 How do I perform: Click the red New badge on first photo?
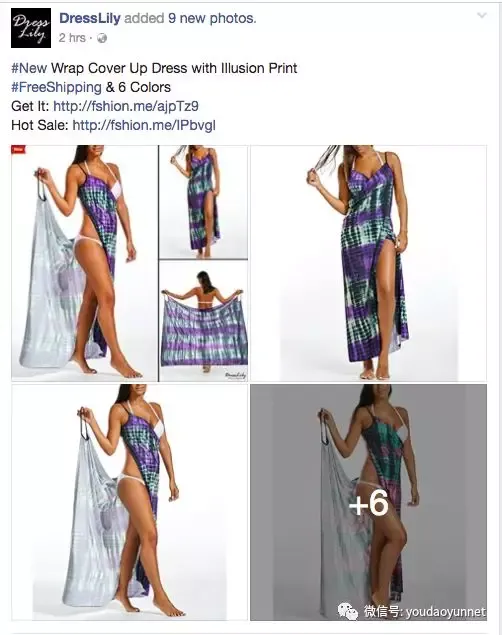pyautogui.click(x=19, y=149)
